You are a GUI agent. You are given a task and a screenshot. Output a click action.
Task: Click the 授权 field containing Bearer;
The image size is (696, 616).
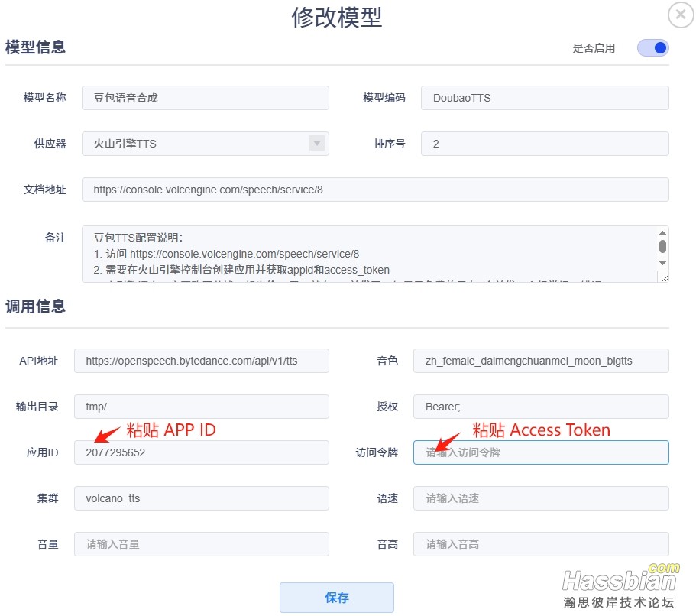tap(541, 407)
